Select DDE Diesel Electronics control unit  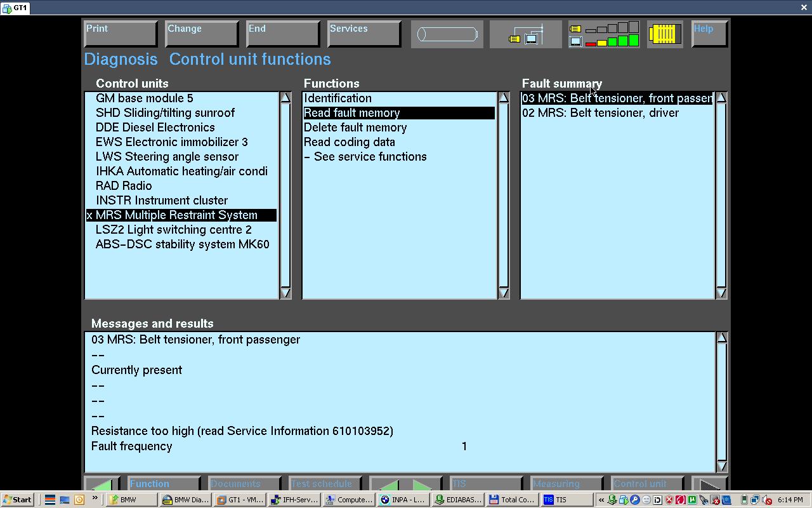155,128
